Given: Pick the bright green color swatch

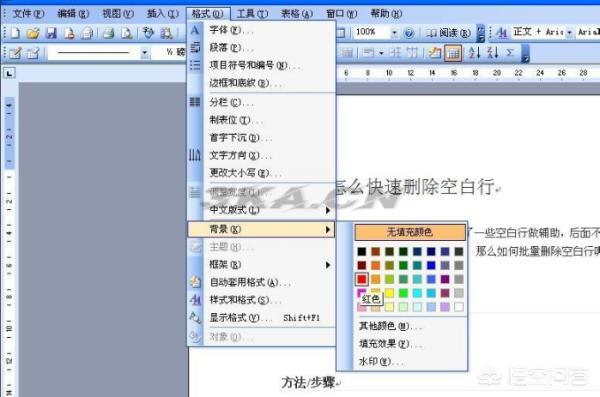Looking at the screenshot, I should 403,293.
